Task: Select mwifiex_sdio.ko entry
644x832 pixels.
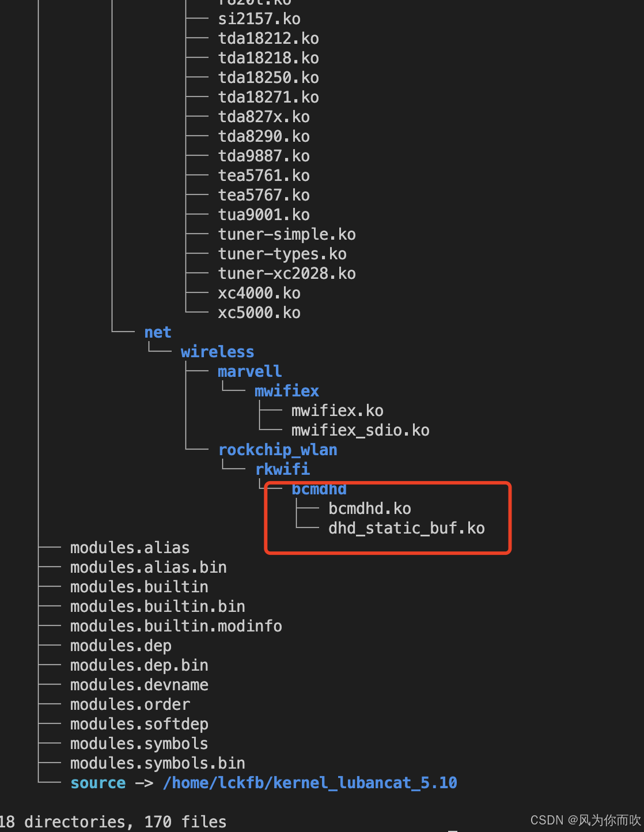Action: point(360,430)
